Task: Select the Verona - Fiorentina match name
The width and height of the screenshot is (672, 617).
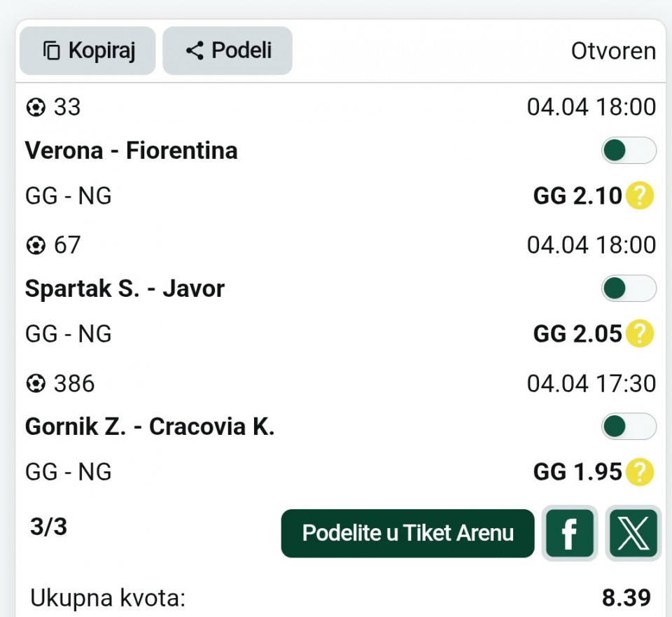Action: coord(132,151)
